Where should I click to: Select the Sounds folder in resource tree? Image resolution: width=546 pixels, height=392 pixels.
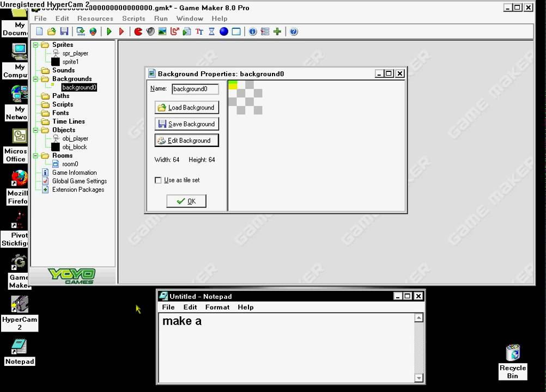63,70
